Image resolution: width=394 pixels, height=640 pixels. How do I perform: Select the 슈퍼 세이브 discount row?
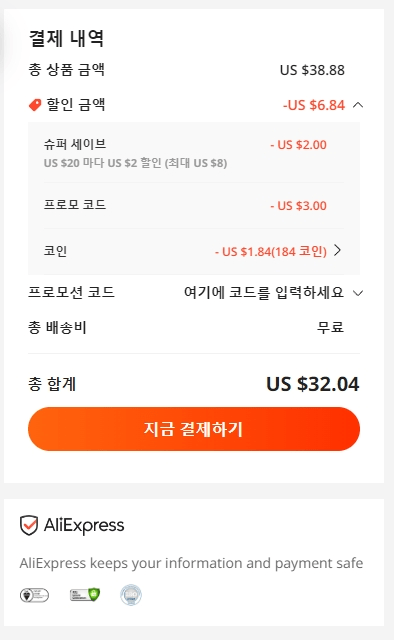tap(194, 153)
